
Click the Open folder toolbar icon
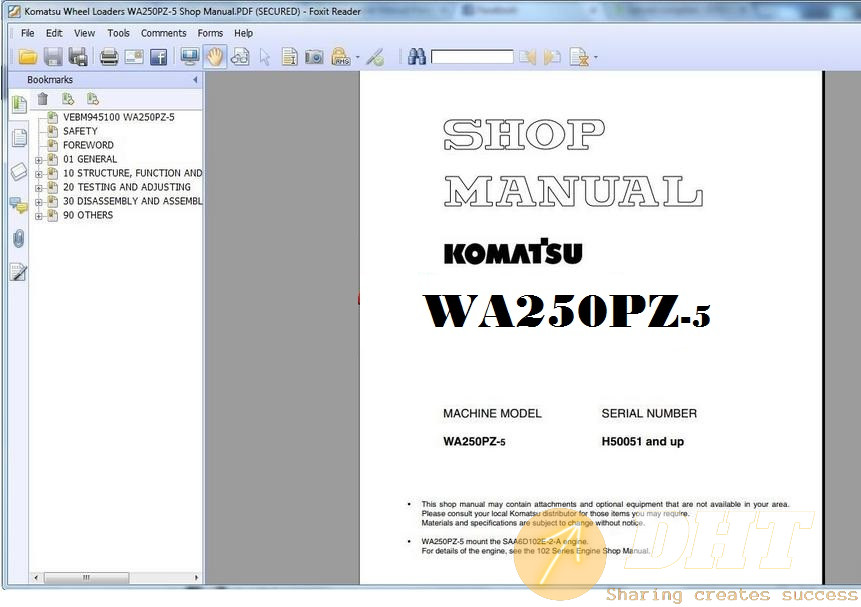pos(27,57)
